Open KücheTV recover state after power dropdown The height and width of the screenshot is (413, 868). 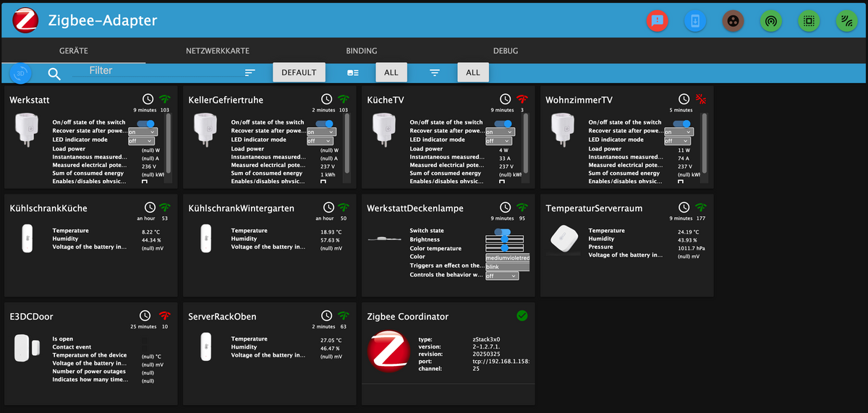500,132
